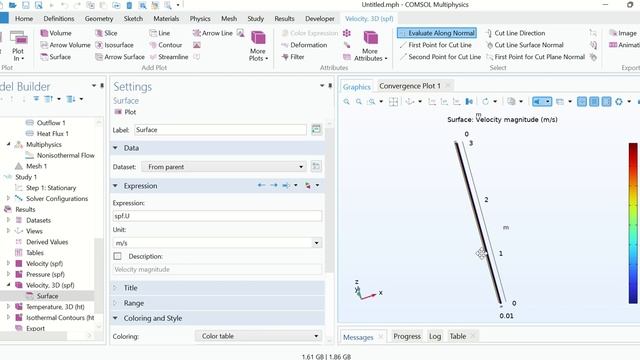Select the Nonisothermal Flow node
Image resolution: width=640 pixels, height=360 pixels.
60,155
